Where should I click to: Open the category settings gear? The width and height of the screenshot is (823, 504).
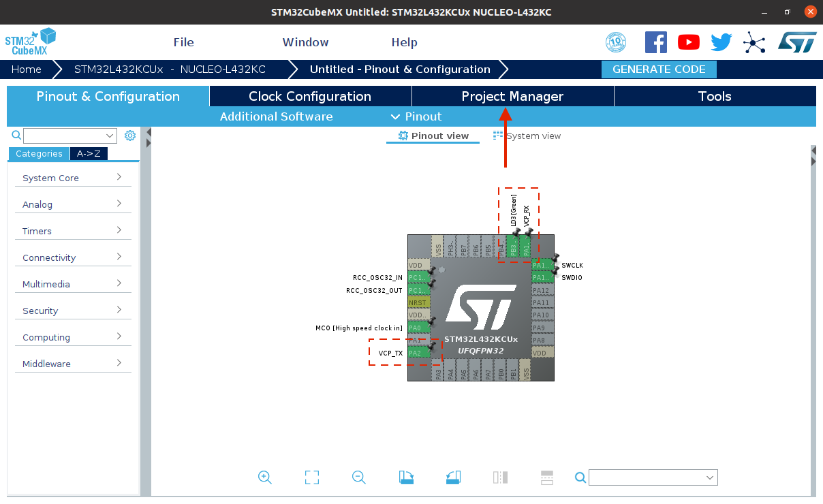(130, 136)
